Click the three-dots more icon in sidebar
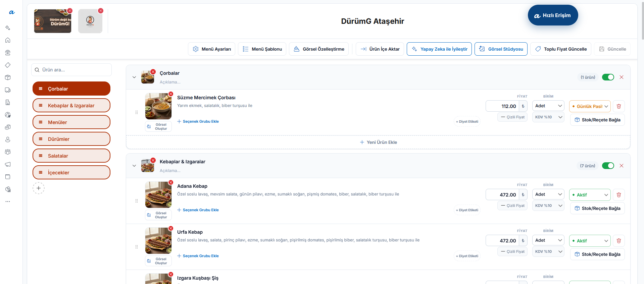This screenshot has height=284, width=644. (8, 202)
